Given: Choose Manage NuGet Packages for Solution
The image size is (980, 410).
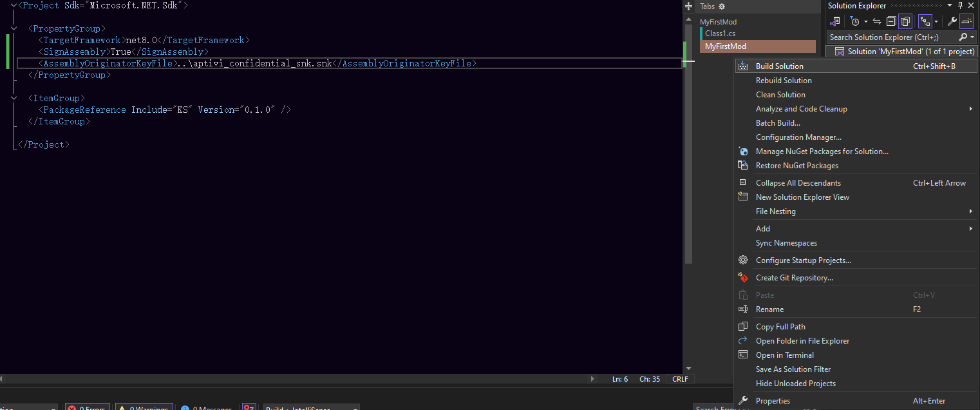Looking at the screenshot, I should click(822, 151).
